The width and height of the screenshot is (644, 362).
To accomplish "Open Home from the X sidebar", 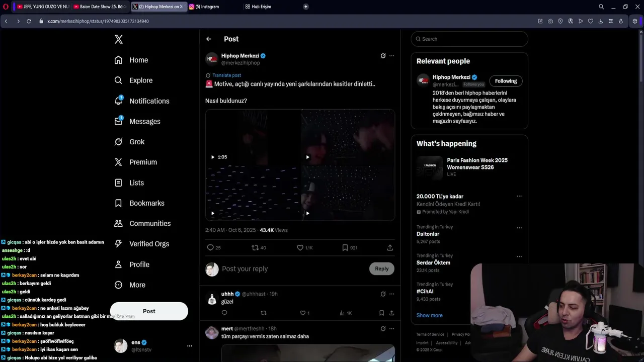I will click(x=131, y=60).
